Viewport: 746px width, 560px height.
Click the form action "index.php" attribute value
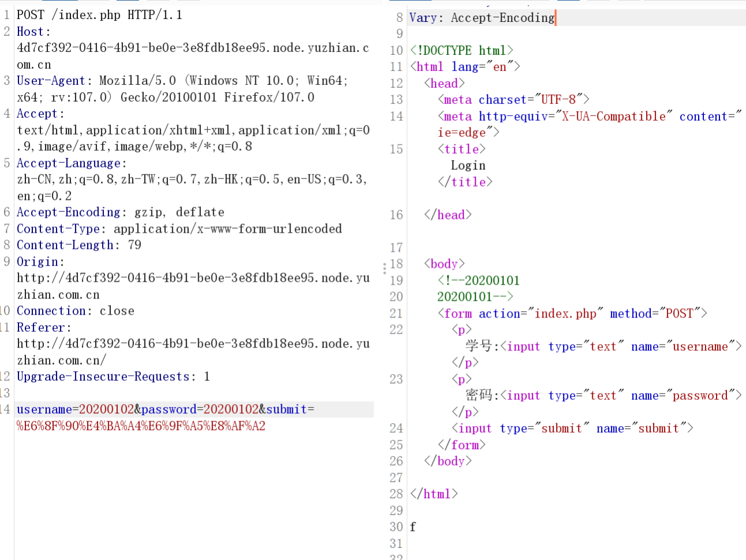point(565,313)
